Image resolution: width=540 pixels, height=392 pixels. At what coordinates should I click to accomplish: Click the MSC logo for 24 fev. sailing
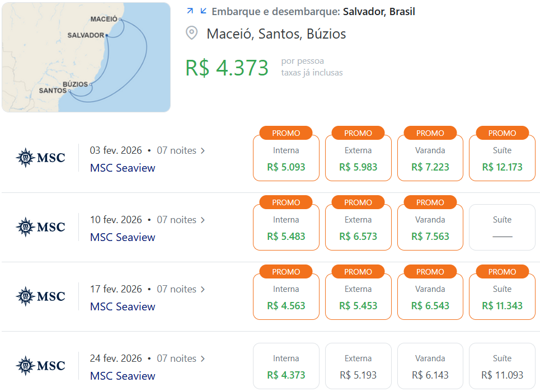41,366
